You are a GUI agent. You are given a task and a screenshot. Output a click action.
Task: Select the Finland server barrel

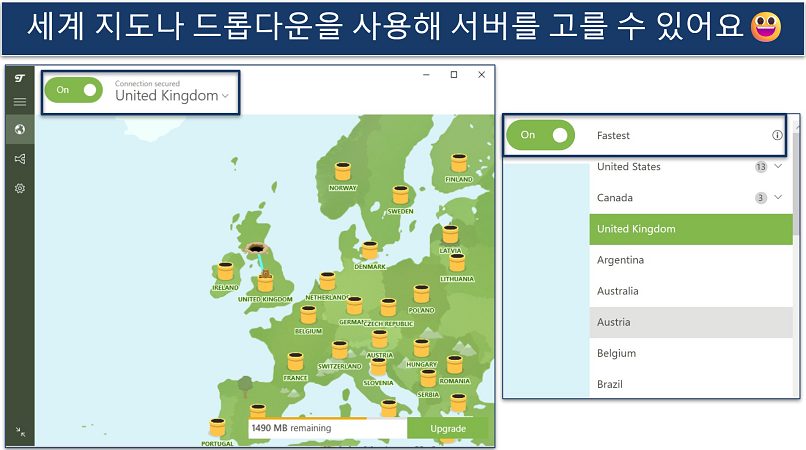pos(459,163)
